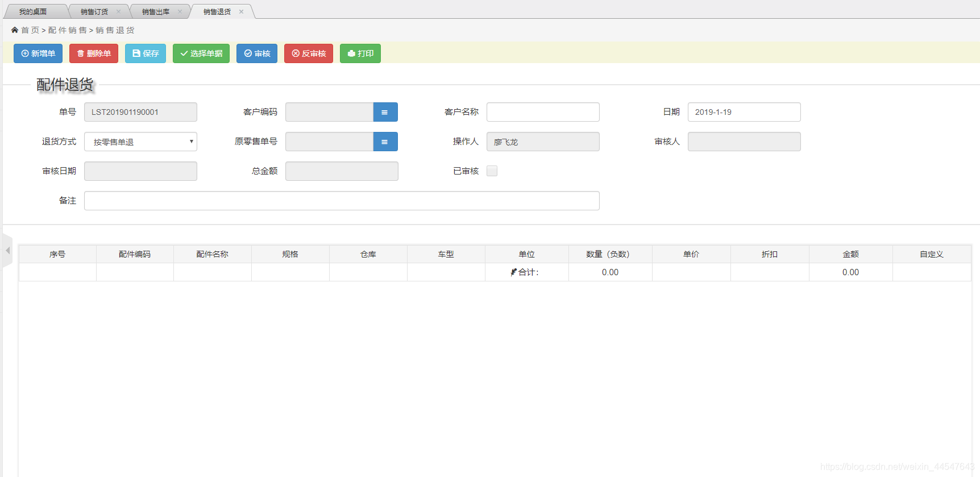This screenshot has width=980, height=477.
Task: Click the 审核人 auditor field
Action: 744,142
